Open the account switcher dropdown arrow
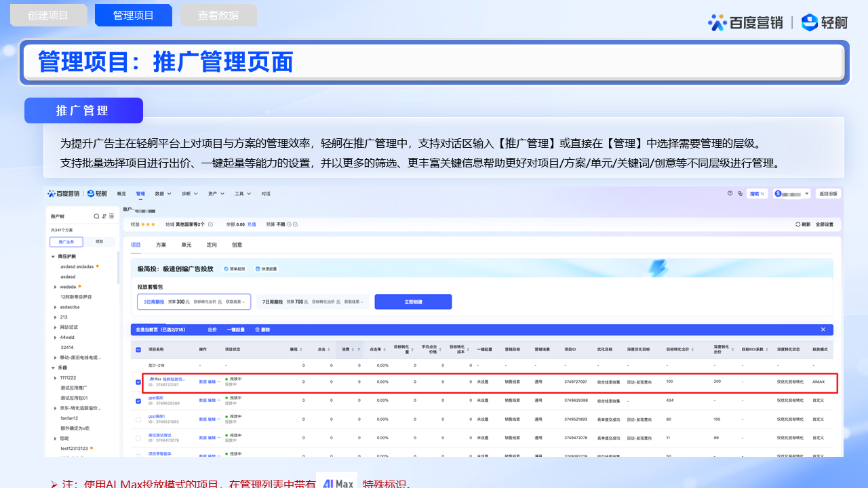 pyautogui.click(x=806, y=194)
